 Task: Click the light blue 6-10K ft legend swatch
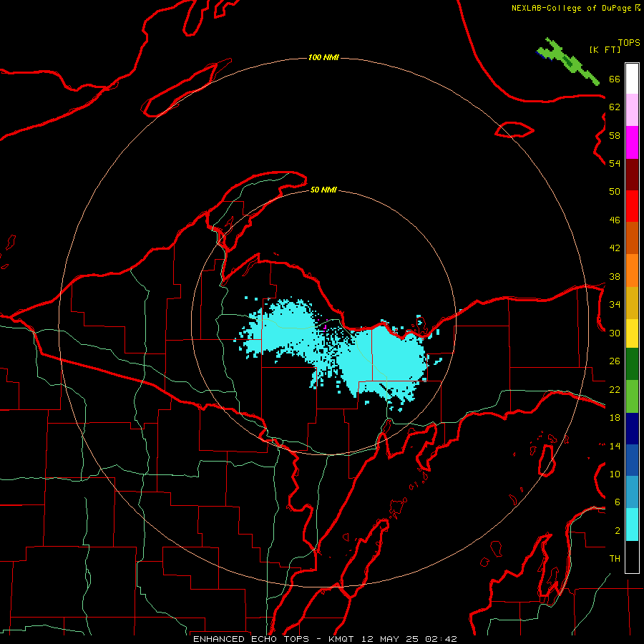(x=632, y=492)
